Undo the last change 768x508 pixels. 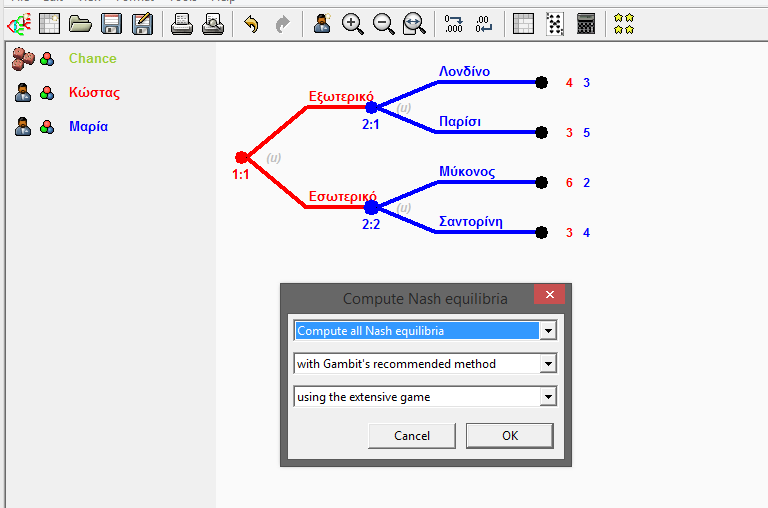(251, 24)
